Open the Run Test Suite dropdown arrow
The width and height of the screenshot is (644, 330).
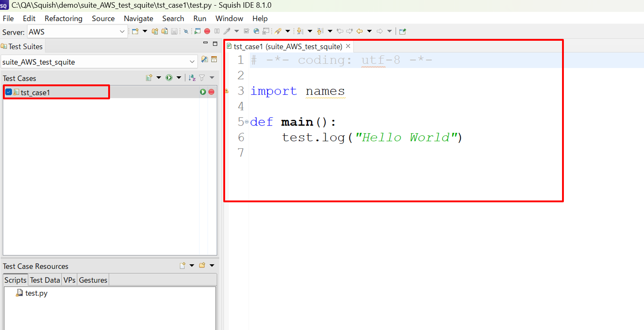point(178,77)
